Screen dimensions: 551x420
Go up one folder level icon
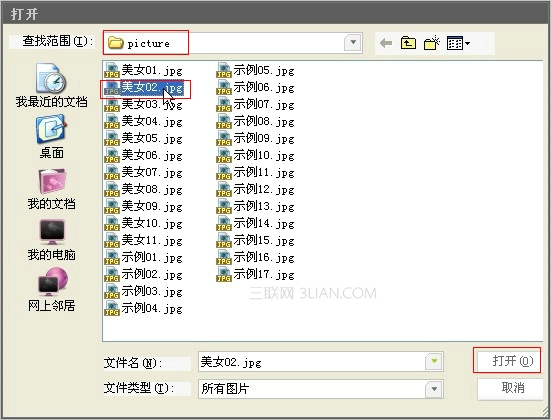coord(408,43)
